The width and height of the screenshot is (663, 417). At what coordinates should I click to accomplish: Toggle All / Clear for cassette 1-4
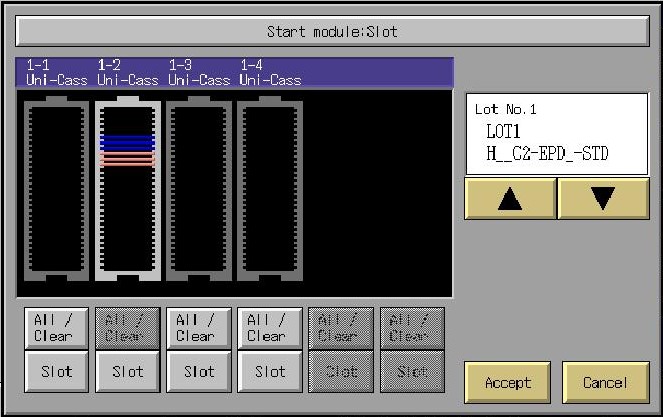[x=269, y=328]
